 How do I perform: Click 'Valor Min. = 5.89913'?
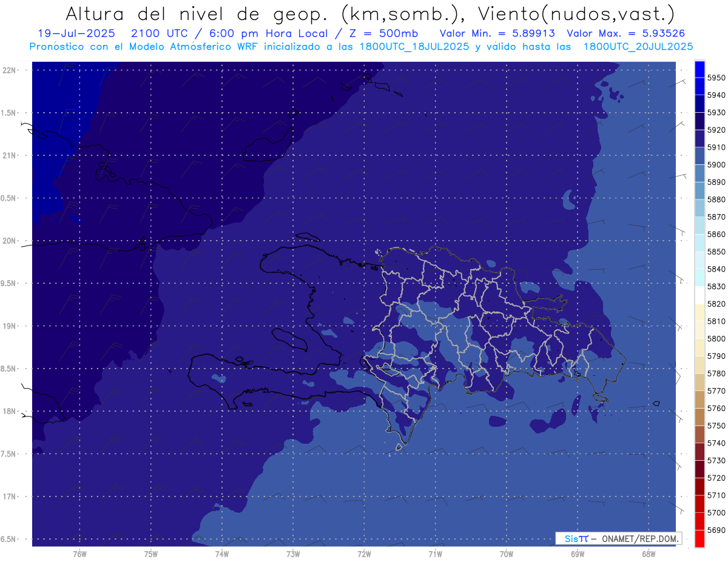click(x=497, y=33)
